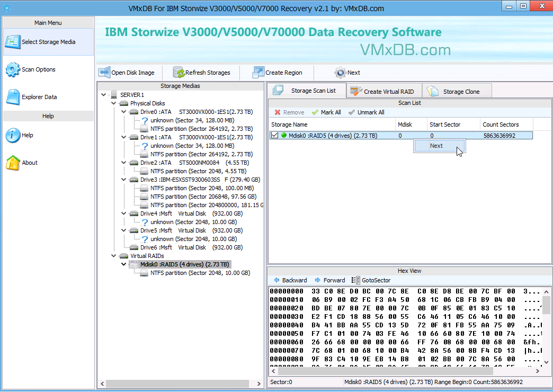Click the Create Region button label
This screenshot has height=392, width=553.
284,73
